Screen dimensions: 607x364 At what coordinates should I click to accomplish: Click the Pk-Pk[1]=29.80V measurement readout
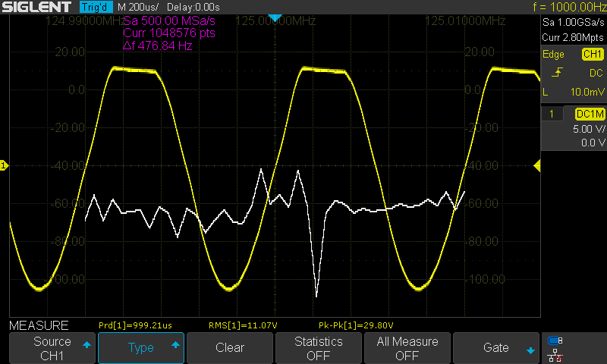pyautogui.click(x=345, y=325)
